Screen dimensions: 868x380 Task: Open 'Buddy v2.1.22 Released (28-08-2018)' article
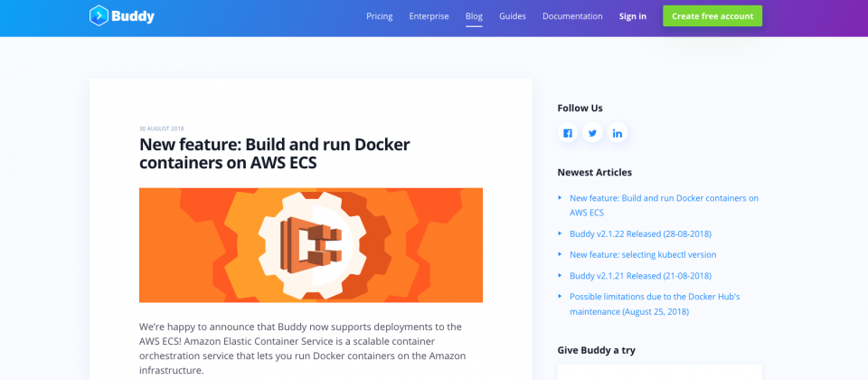[640, 233]
